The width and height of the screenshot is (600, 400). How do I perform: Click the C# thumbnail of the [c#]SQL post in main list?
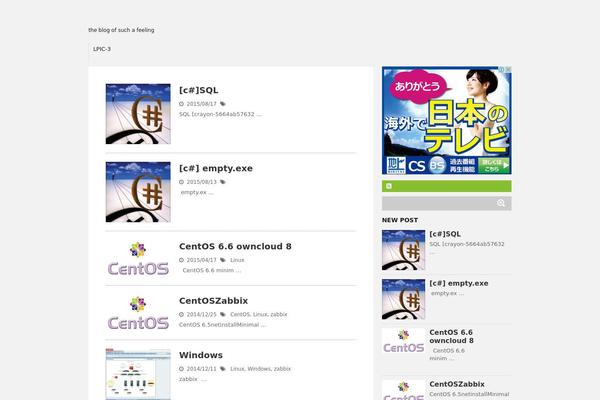coord(138,114)
